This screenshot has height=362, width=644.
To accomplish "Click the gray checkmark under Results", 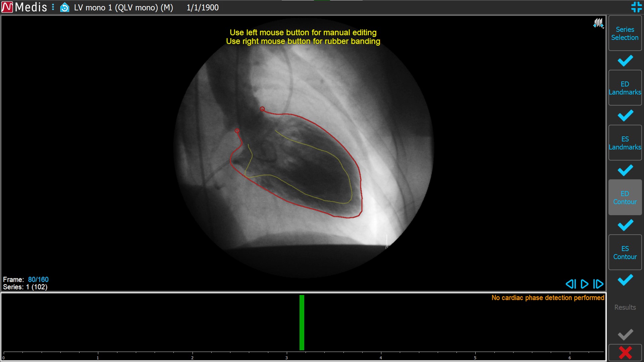I will (625, 334).
